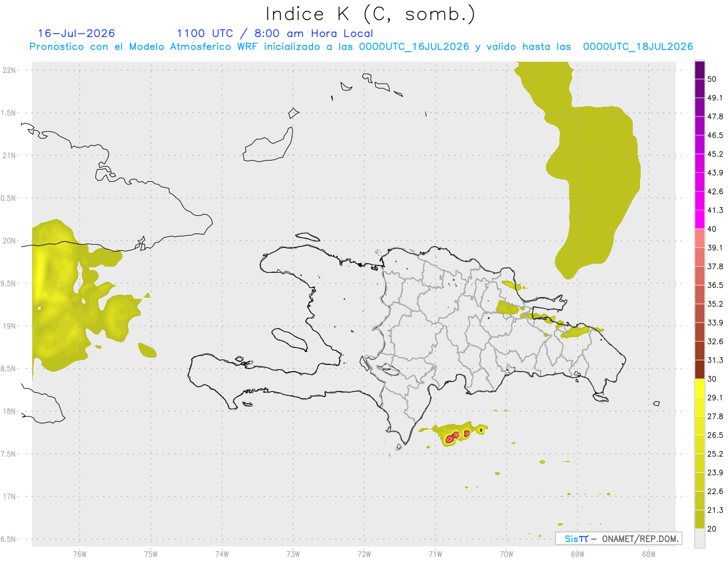Click the "47.8" colorbar value

716,116
